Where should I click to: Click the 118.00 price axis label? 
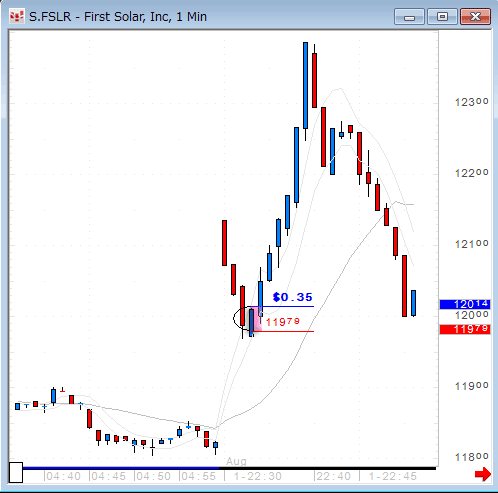[472, 457]
